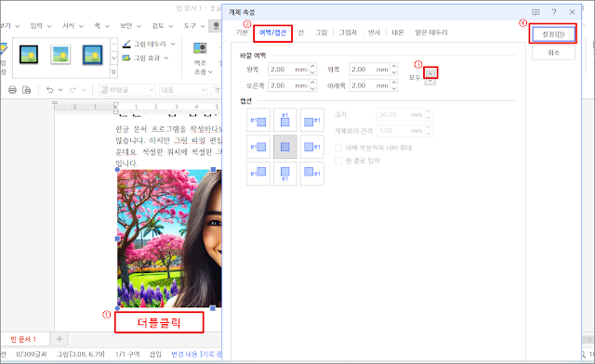Select caption position middle-left icon

click(258, 147)
